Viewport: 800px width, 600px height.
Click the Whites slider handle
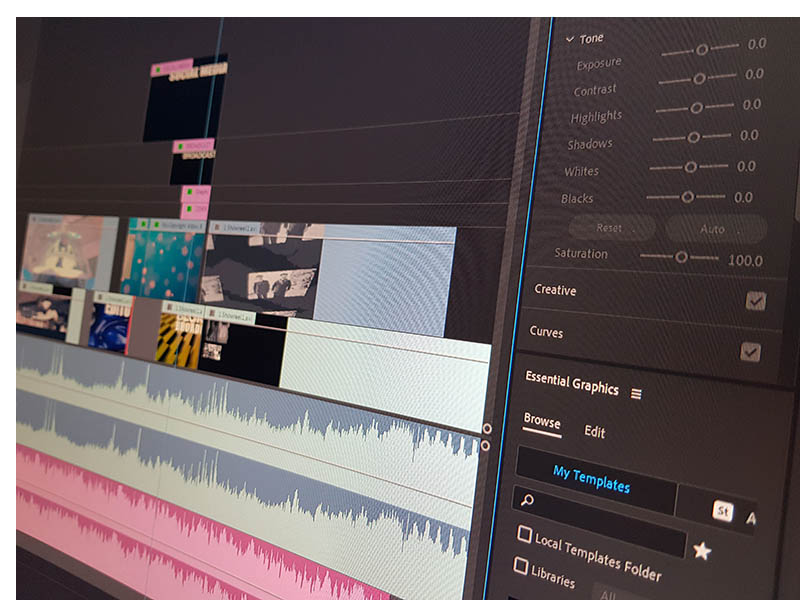coord(690,167)
